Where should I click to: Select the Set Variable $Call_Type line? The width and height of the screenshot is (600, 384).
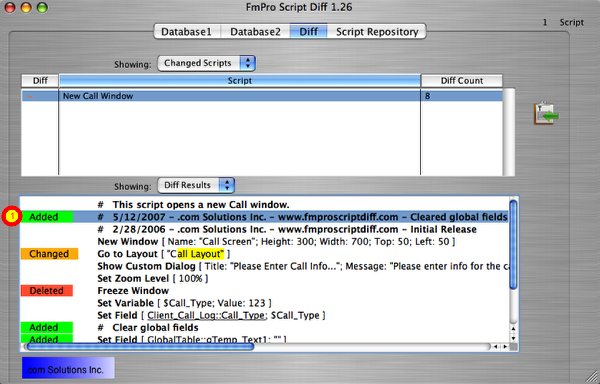point(184,303)
